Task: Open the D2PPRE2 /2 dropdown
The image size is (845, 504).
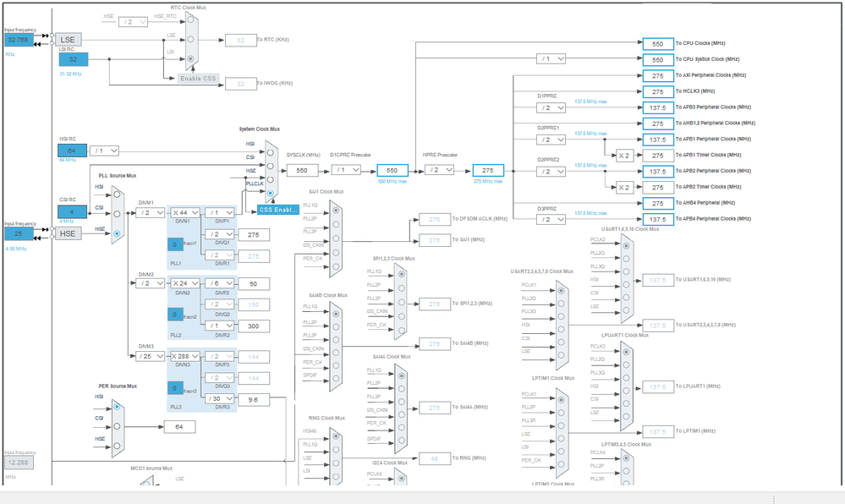Action: 551,172
